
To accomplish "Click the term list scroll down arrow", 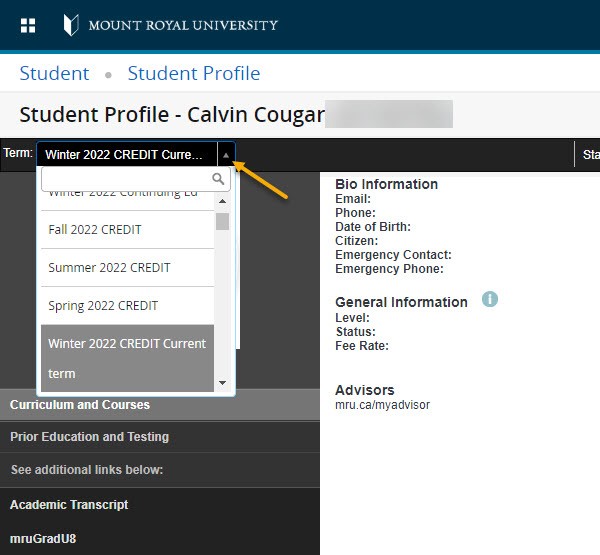I will [222, 383].
